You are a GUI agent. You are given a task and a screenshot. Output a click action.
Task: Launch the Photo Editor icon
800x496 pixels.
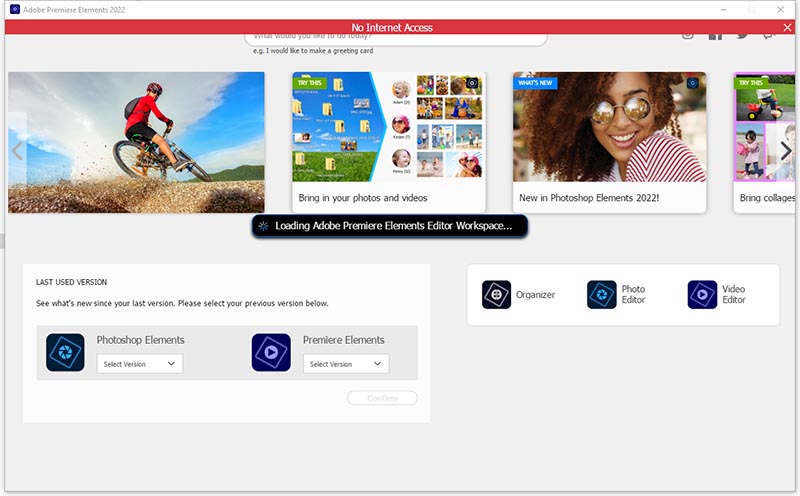(602, 294)
